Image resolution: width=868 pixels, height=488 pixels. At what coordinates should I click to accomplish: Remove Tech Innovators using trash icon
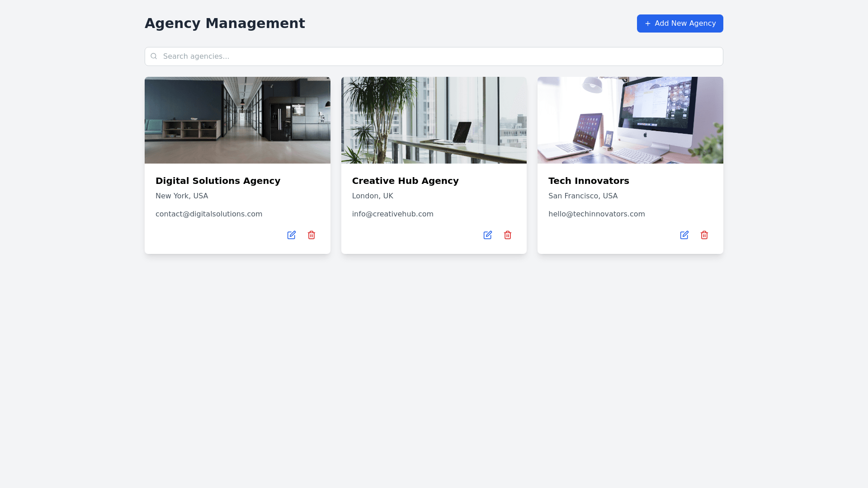[704, 235]
